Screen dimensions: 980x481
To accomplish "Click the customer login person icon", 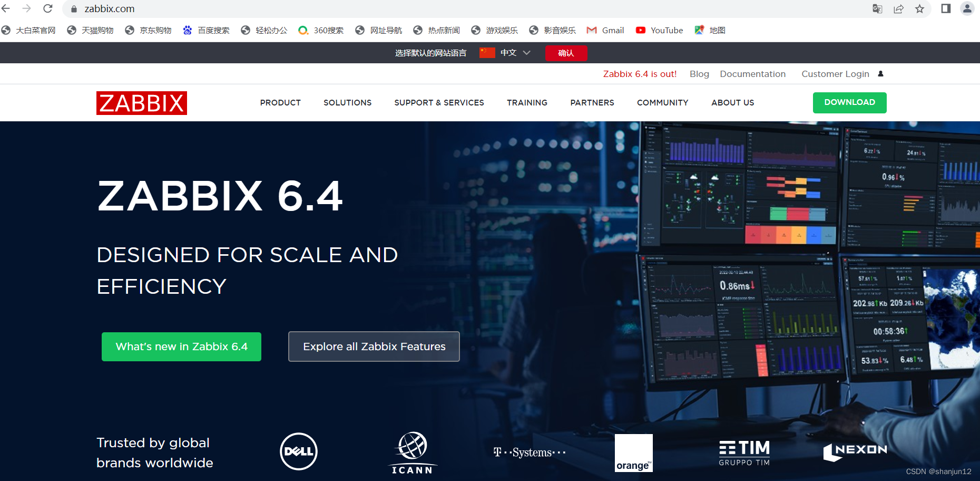I will tap(880, 74).
